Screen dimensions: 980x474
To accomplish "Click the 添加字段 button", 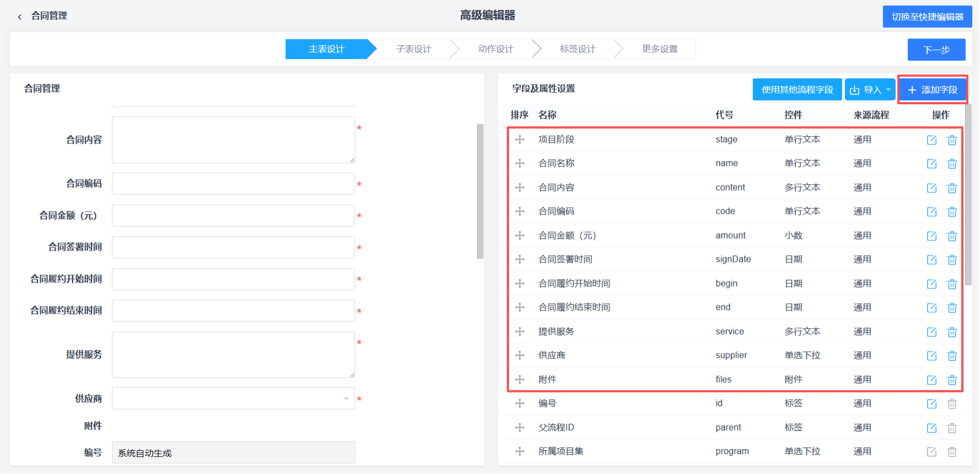I will (933, 90).
